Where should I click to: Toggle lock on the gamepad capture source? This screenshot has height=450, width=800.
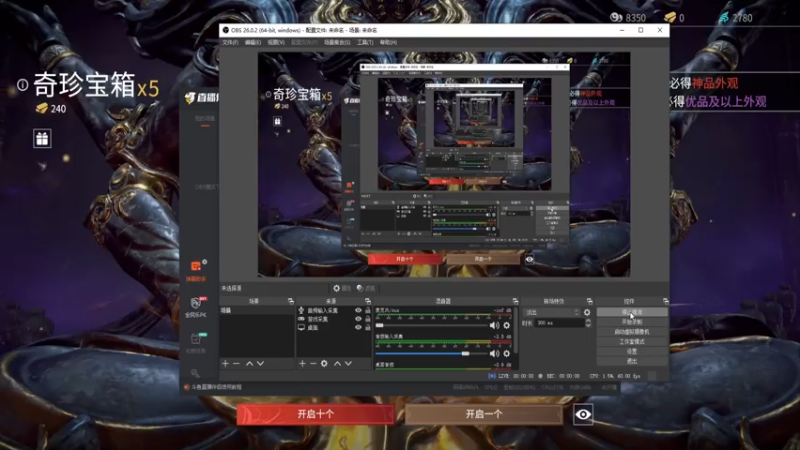[x=367, y=319]
